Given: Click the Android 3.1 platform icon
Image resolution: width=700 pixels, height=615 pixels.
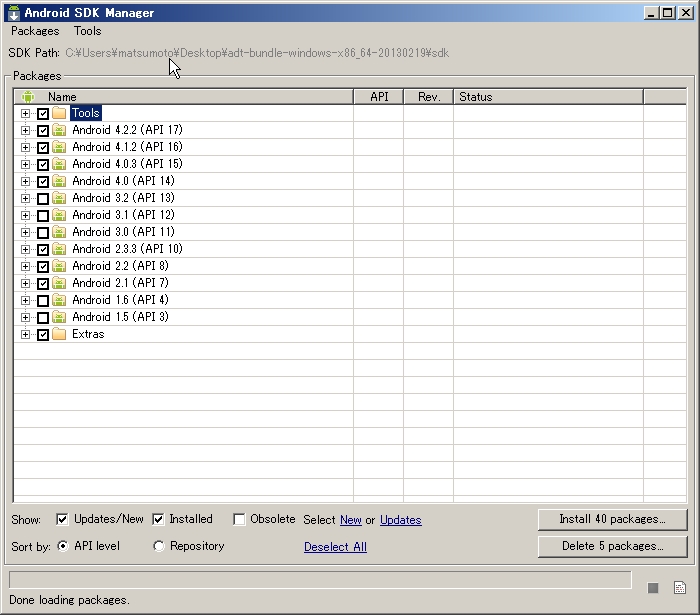Looking at the screenshot, I should [59, 215].
